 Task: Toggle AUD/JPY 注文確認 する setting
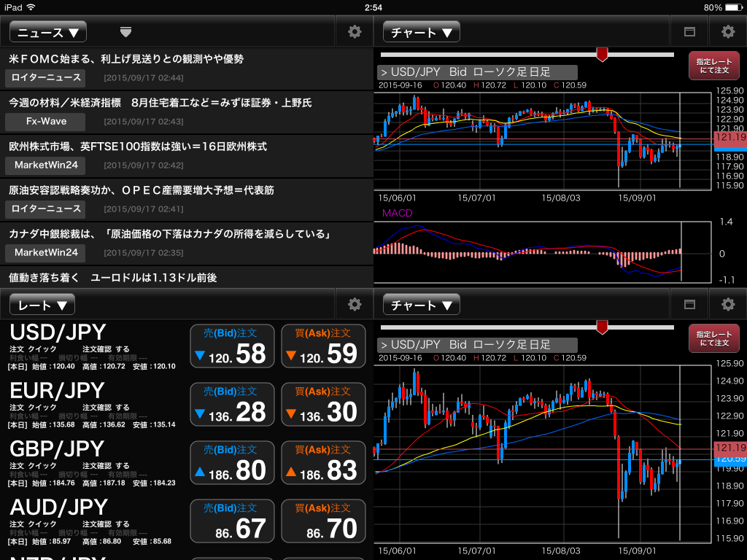pos(106,524)
